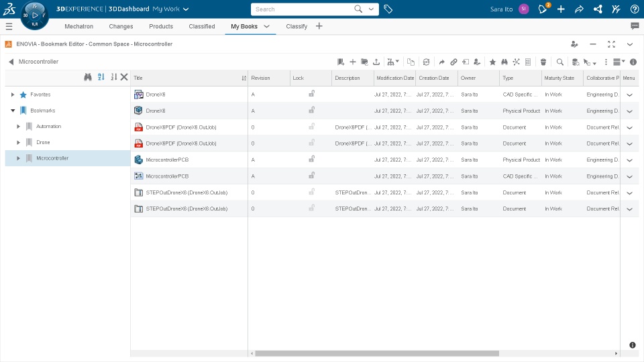Click the plus add toolbar icon
The width and height of the screenshot is (644, 362).
(352, 62)
